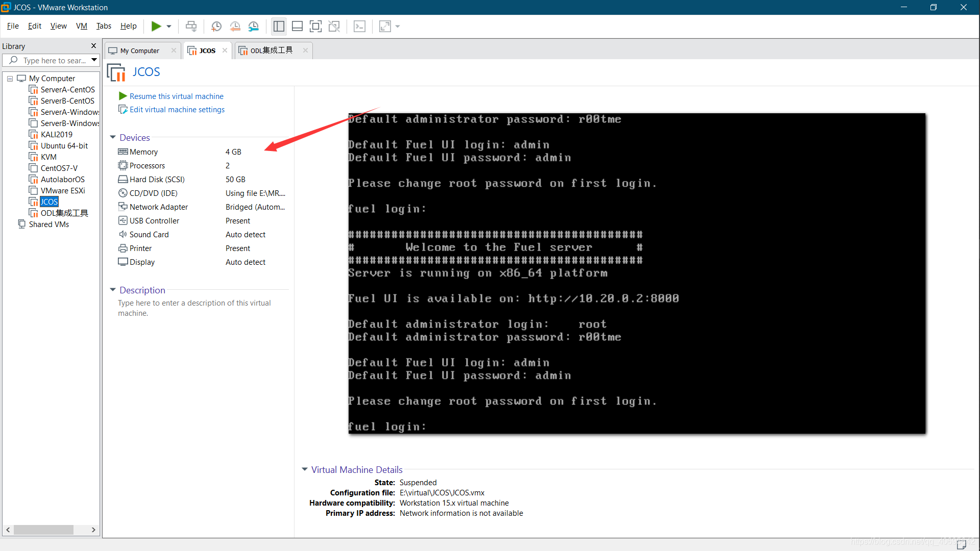This screenshot has height=551, width=980.
Task: Click the Network Adapter device
Action: point(202,207)
